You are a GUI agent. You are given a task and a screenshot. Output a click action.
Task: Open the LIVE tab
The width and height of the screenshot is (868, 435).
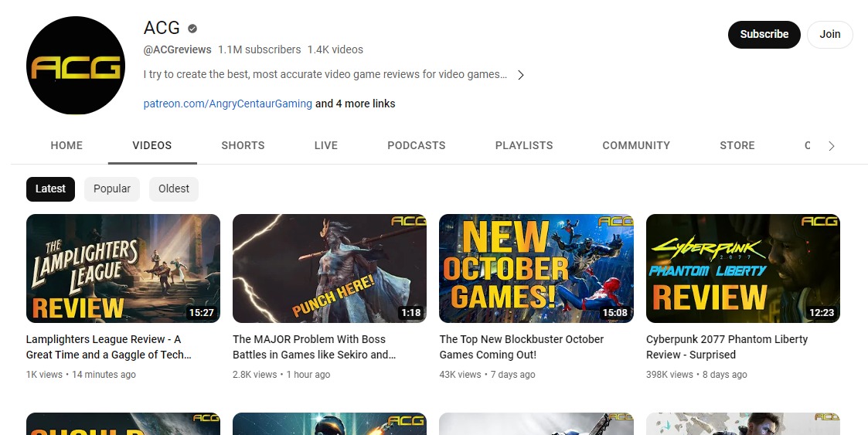tap(326, 145)
